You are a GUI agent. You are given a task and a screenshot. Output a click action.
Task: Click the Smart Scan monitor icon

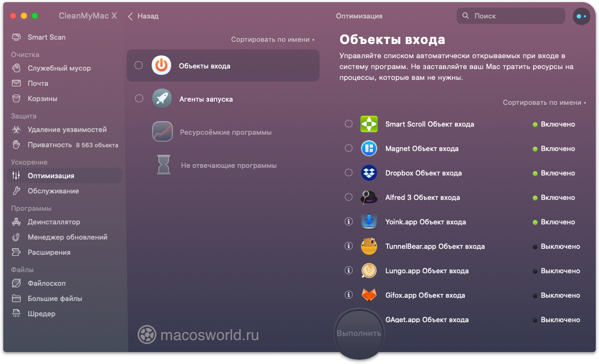(16, 37)
